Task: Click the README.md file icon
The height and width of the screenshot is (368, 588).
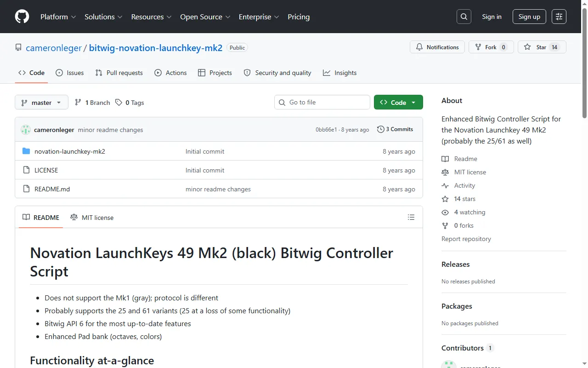Action: coord(26,189)
